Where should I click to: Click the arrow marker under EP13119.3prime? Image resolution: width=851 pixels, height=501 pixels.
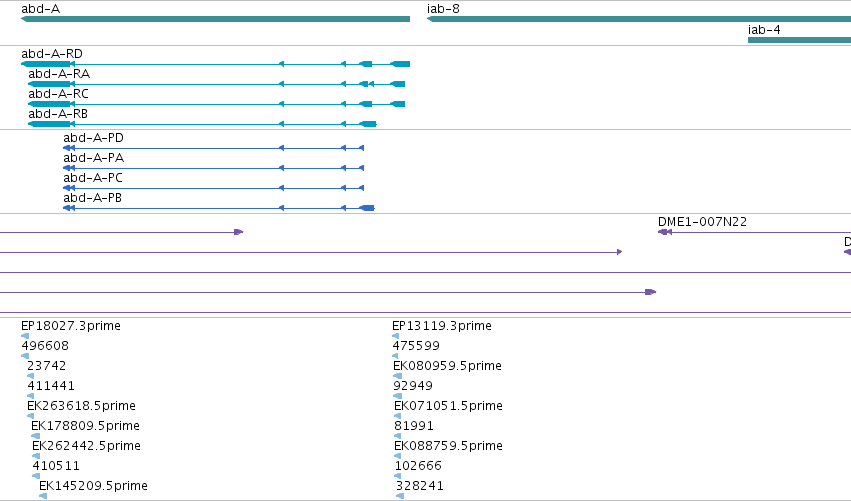396,336
